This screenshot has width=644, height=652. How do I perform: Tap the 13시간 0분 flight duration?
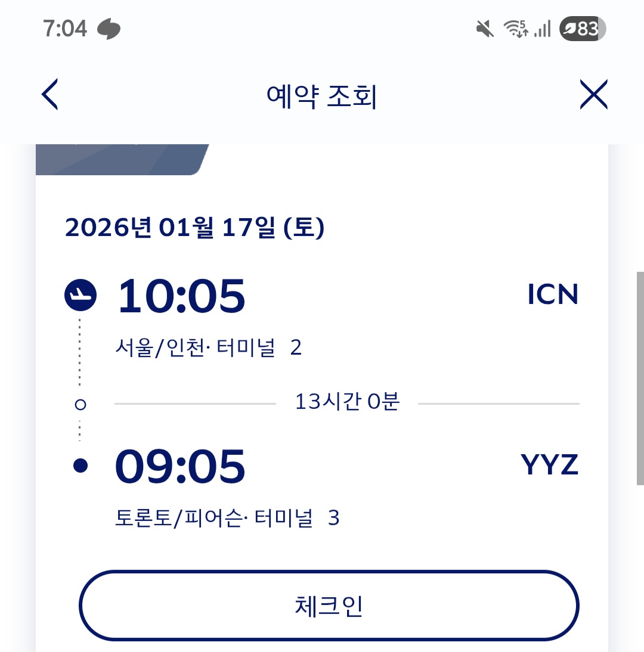click(x=347, y=403)
